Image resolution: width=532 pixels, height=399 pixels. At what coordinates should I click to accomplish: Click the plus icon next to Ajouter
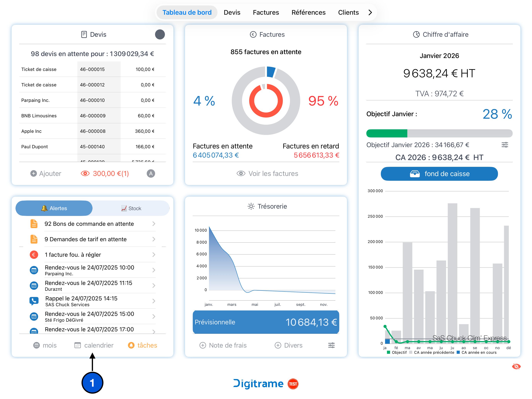33,173
